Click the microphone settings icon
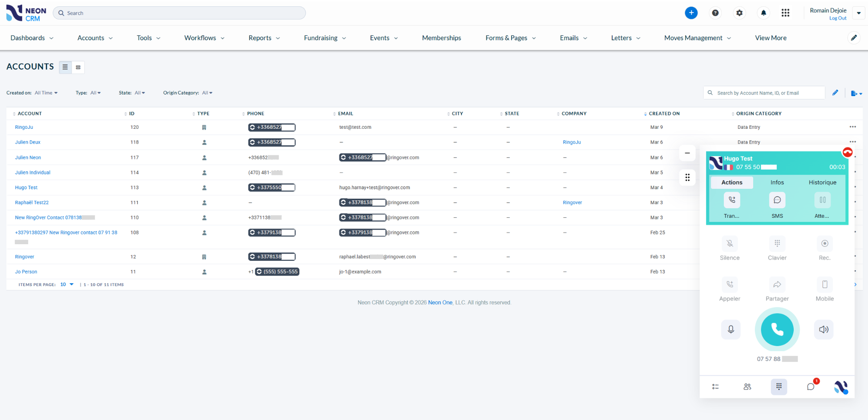Image resolution: width=868 pixels, height=420 pixels. click(x=731, y=330)
